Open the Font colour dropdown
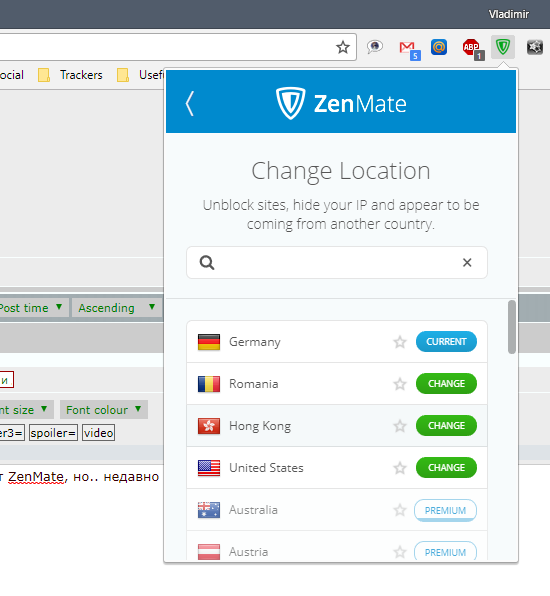The image size is (550, 596). point(104,410)
